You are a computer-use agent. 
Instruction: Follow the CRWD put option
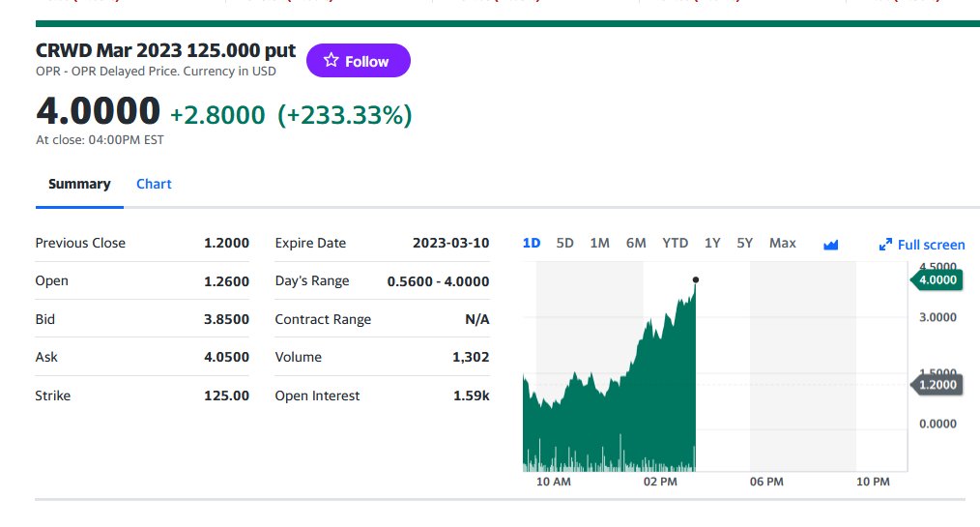[359, 61]
